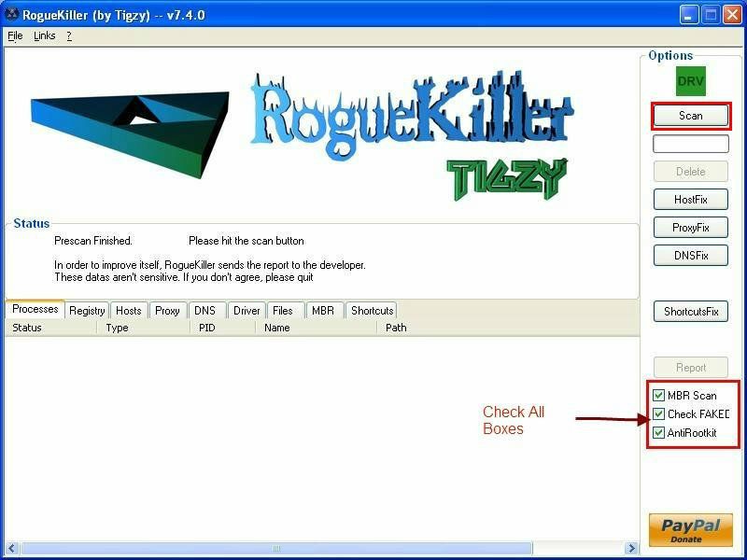View the Proxy tab
Screen dimensions: 747x560
coord(168,310)
